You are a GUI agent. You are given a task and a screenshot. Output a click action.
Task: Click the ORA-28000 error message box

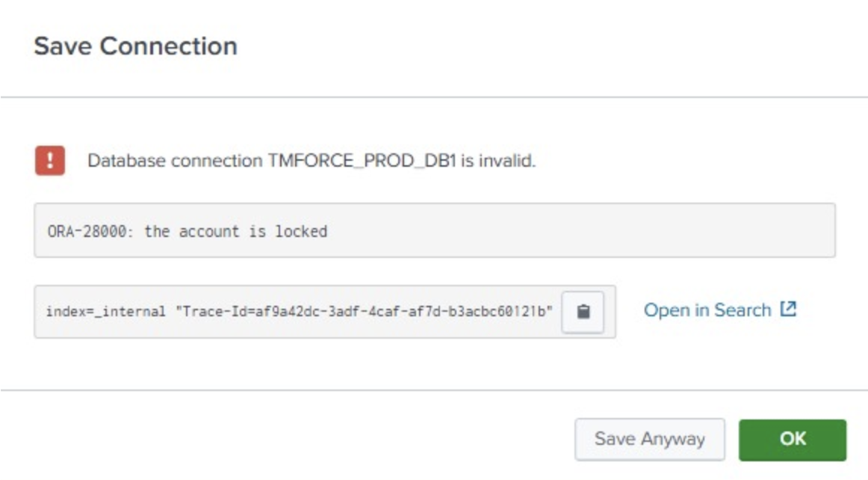[433, 231]
